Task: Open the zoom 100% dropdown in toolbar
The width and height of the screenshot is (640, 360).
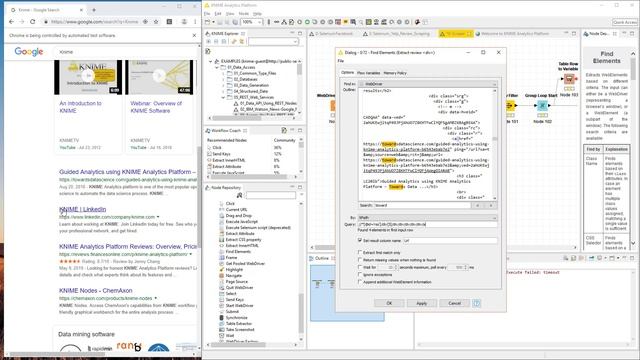Action: (x=259, y=22)
